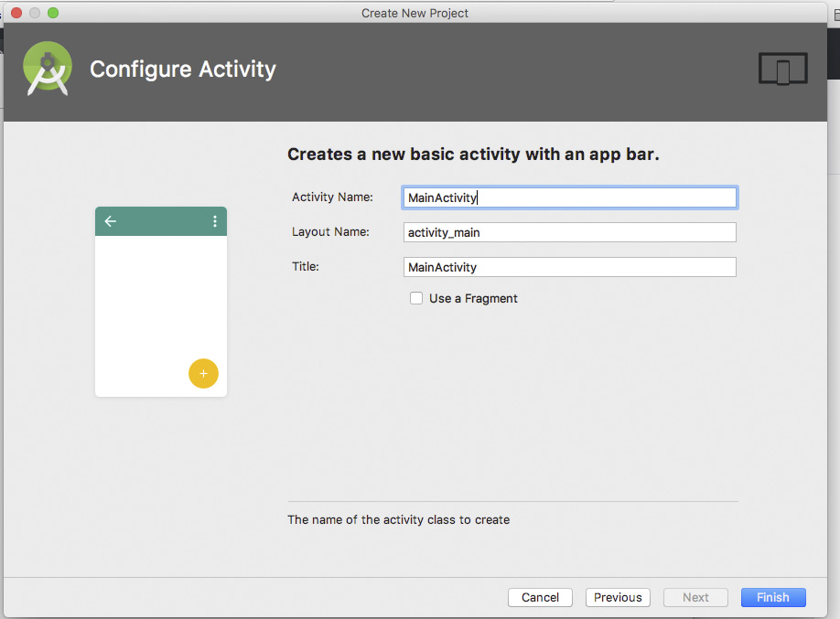Click the Layout Name label
The width and height of the screenshot is (840, 619).
pyautogui.click(x=330, y=232)
